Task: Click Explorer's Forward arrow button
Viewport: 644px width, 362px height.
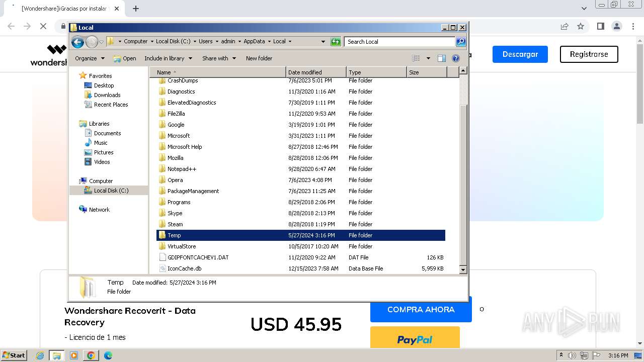Action: click(x=92, y=42)
